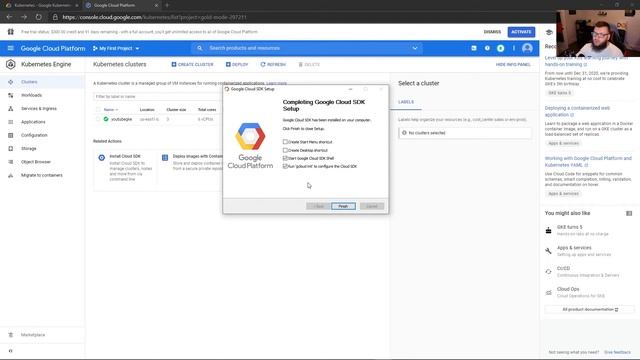Click the Clusters icon in the sidebar
Screen dimensions: 640x360
click(x=11, y=82)
